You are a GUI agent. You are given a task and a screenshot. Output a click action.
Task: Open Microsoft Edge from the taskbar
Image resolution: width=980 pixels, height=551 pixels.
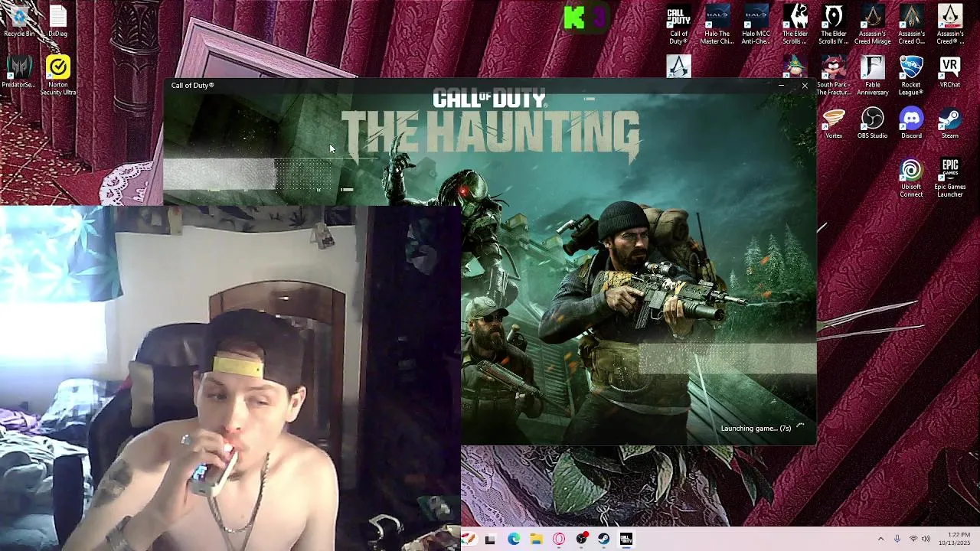tap(514, 539)
